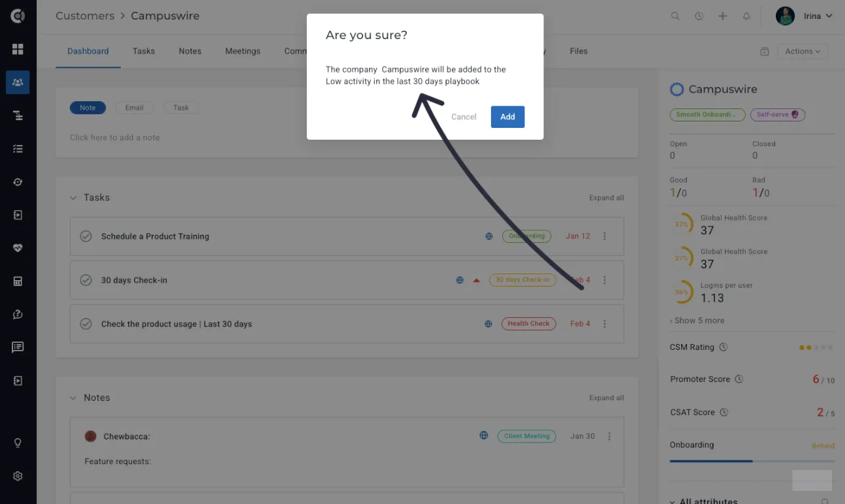Image resolution: width=845 pixels, height=504 pixels.
Task: Confirm with the Add button
Action: [507, 117]
